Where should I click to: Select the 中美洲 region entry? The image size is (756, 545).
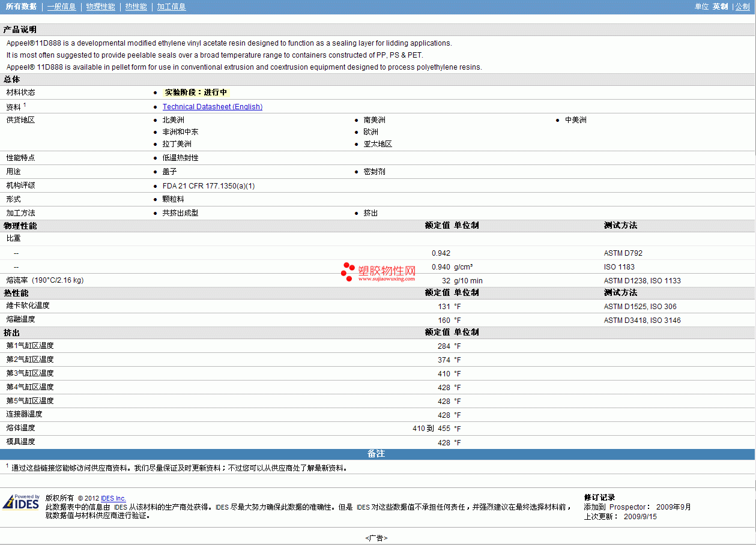click(576, 120)
